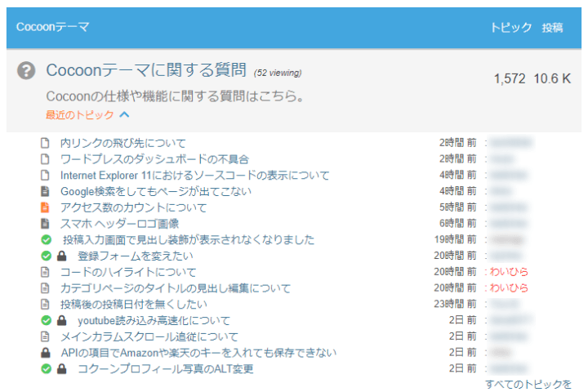The height and width of the screenshot is (392, 588).
Task: Click the Cocoonテーマ header title
Action: [53, 27]
